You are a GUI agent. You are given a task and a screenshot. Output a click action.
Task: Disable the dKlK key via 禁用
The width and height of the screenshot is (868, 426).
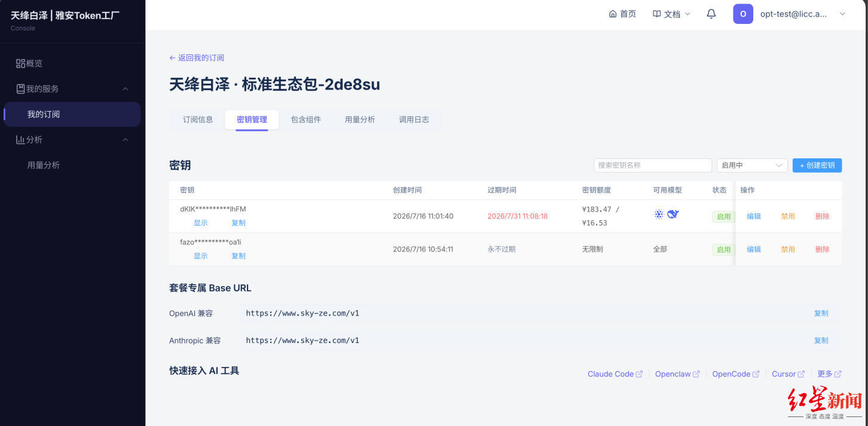coord(788,216)
